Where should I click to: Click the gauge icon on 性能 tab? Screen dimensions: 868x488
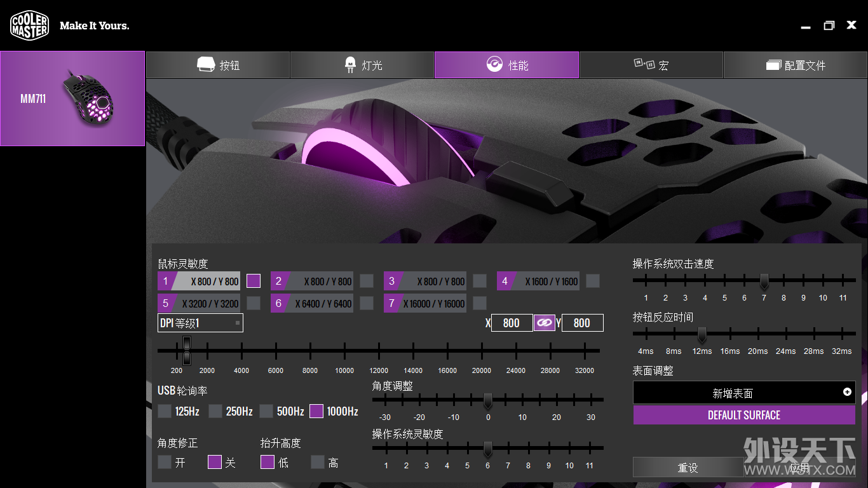point(494,64)
